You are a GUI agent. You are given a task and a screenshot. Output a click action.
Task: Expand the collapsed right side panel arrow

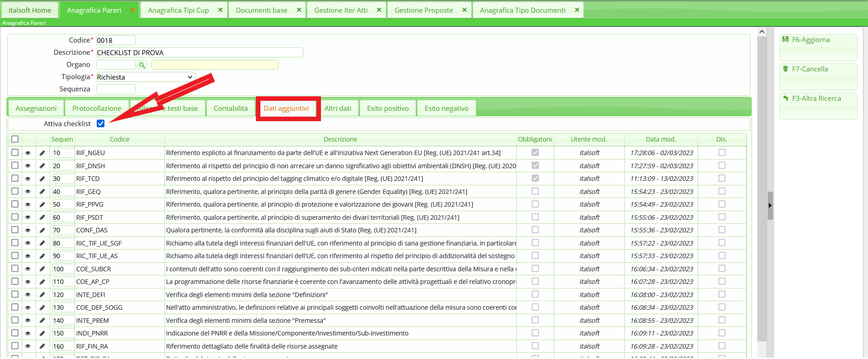coord(770,205)
